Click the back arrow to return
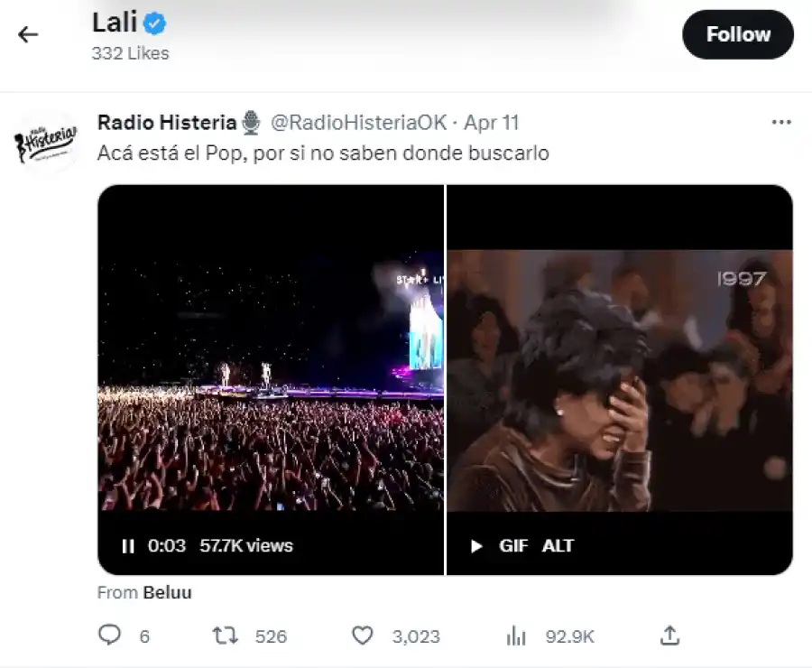 (28, 34)
